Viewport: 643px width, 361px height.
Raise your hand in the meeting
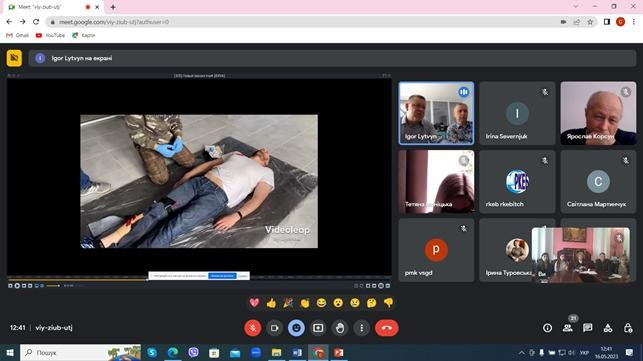point(340,328)
